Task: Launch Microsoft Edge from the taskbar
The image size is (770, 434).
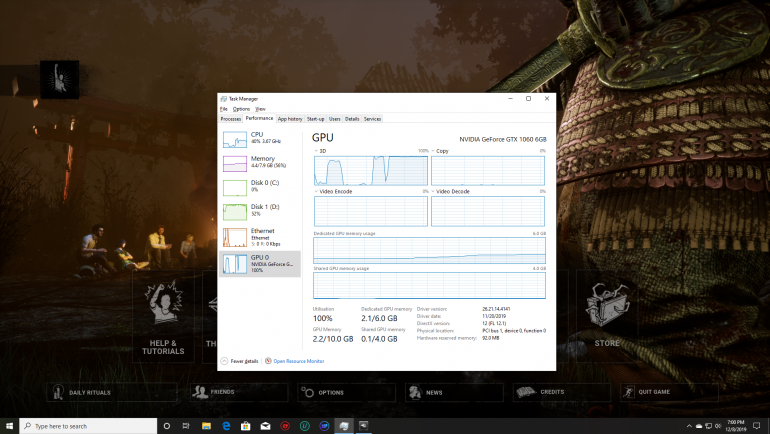Action: (226, 426)
